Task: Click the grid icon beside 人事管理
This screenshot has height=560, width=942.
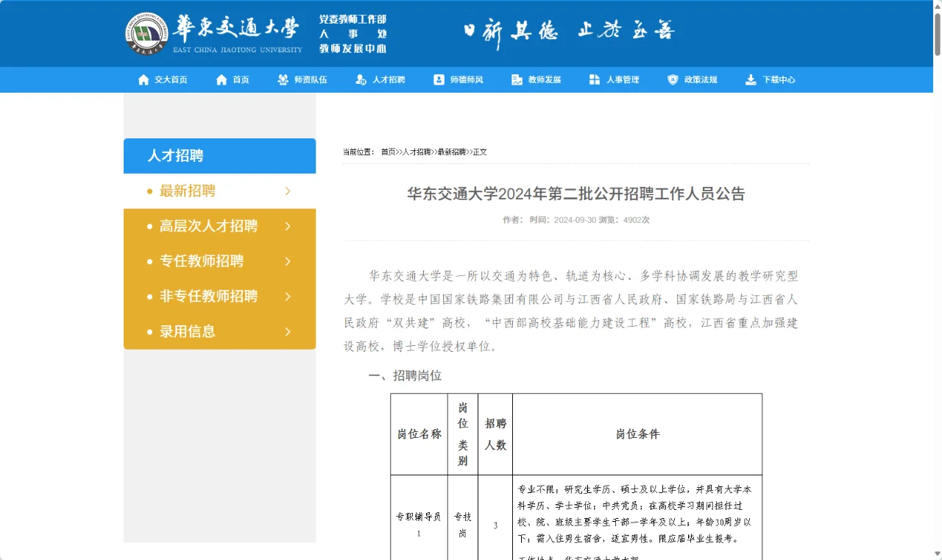Action: (x=595, y=79)
